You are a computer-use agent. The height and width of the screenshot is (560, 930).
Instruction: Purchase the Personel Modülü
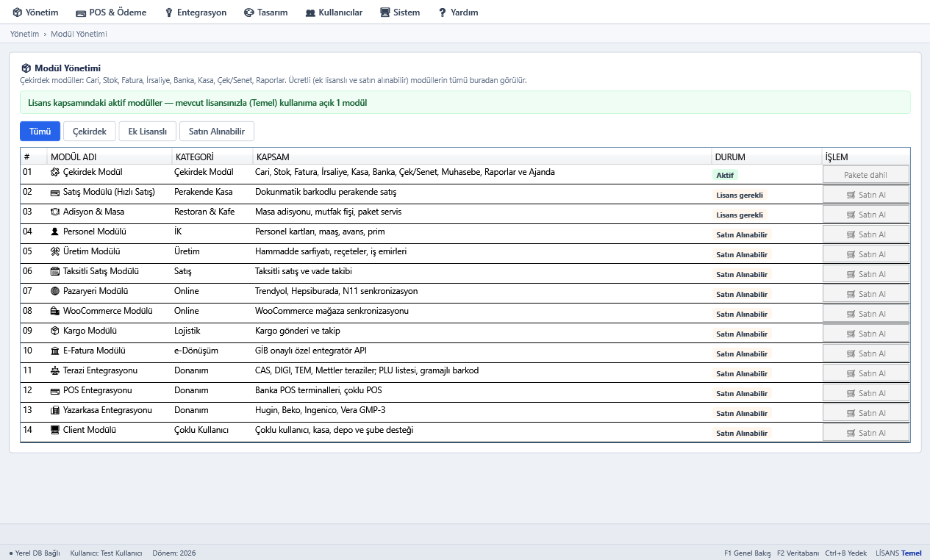(x=866, y=234)
